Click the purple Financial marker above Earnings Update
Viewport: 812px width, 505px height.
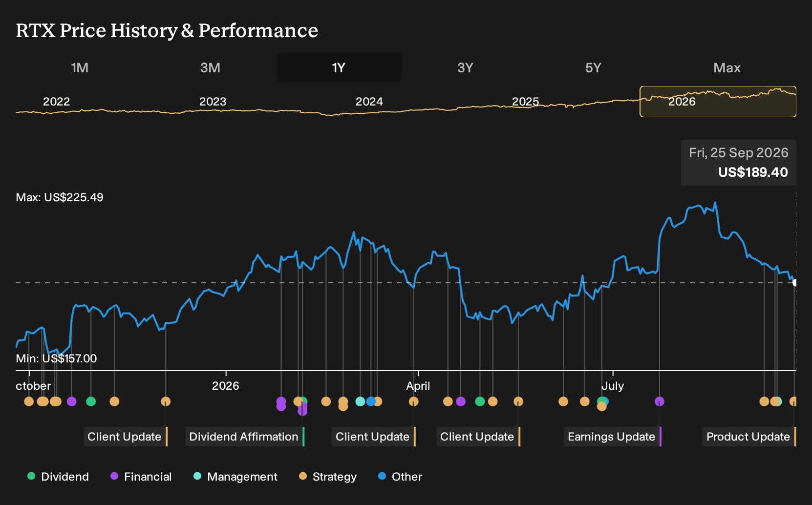point(660,401)
